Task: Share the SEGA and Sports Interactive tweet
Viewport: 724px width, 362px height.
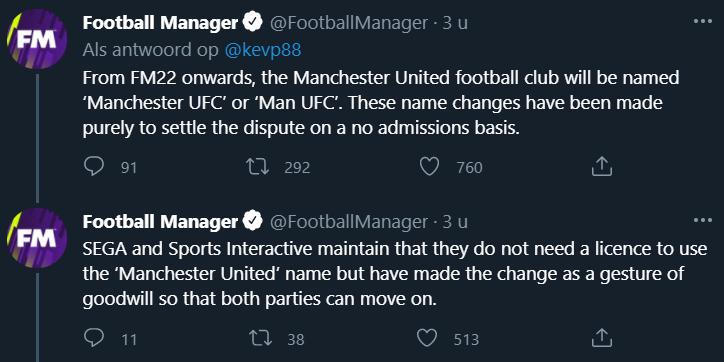Action: coord(602,338)
